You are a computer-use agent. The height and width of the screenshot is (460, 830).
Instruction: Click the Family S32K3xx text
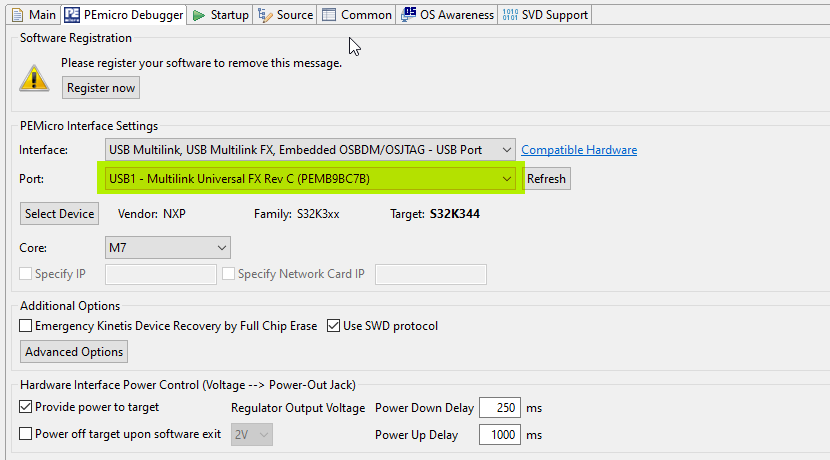[x=296, y=214]
